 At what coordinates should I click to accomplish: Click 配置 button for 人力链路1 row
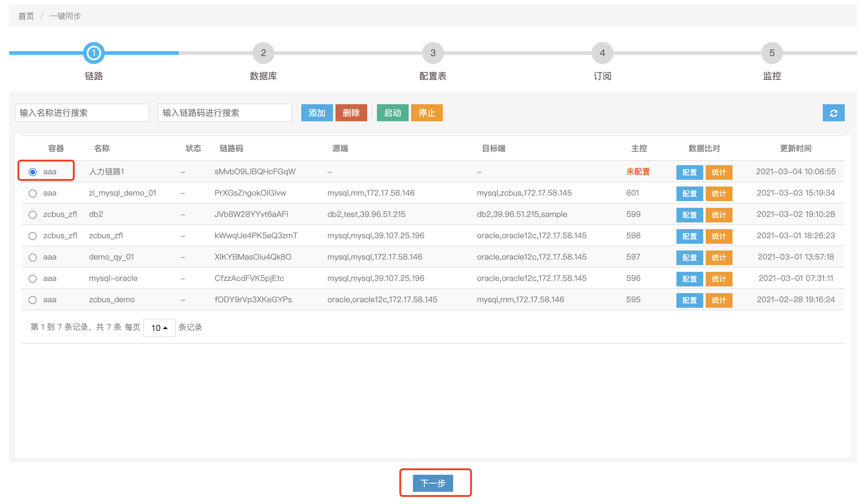point(689,172)
